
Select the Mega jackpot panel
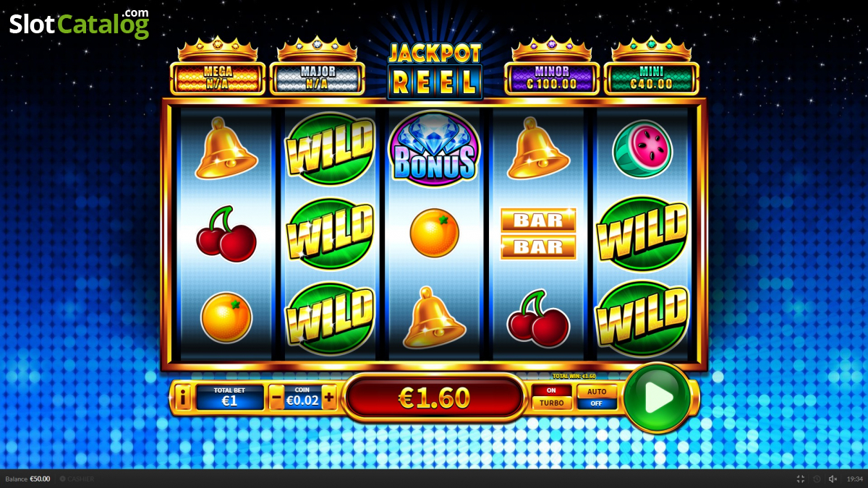(218, 78)
